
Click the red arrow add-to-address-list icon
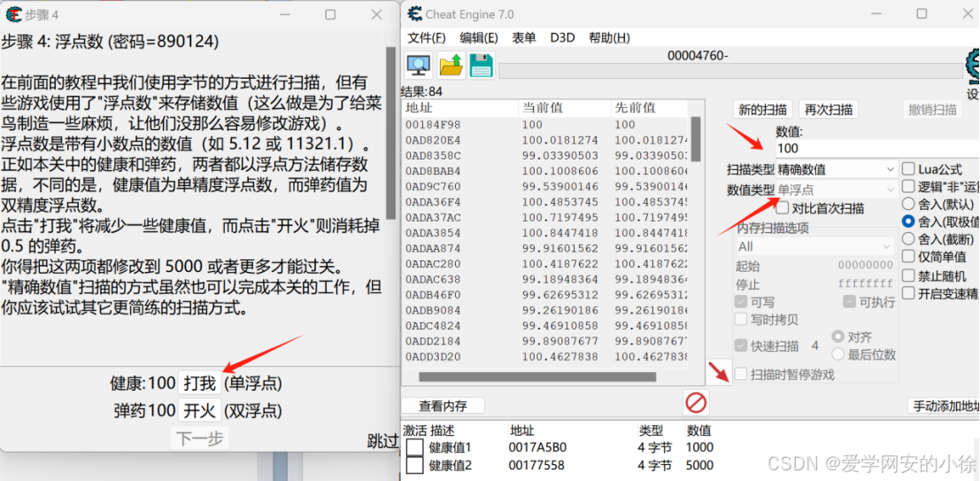[719, 372]
